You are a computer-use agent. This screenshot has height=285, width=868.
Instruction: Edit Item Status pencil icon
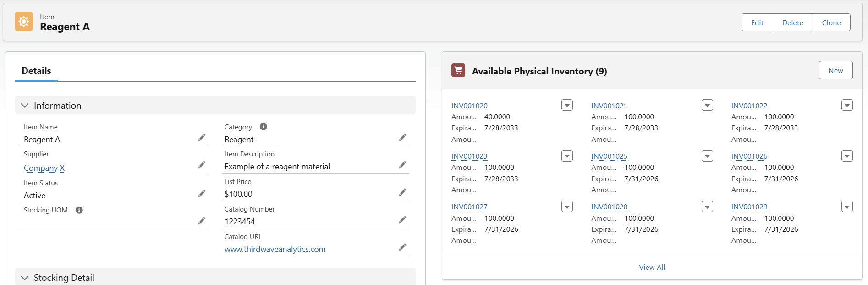click(202, 194)
